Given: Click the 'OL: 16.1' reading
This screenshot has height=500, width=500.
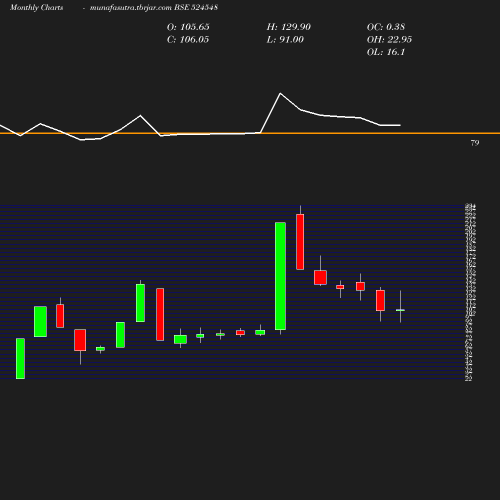Looking at the screenshot, I should (x=386, y=52).
